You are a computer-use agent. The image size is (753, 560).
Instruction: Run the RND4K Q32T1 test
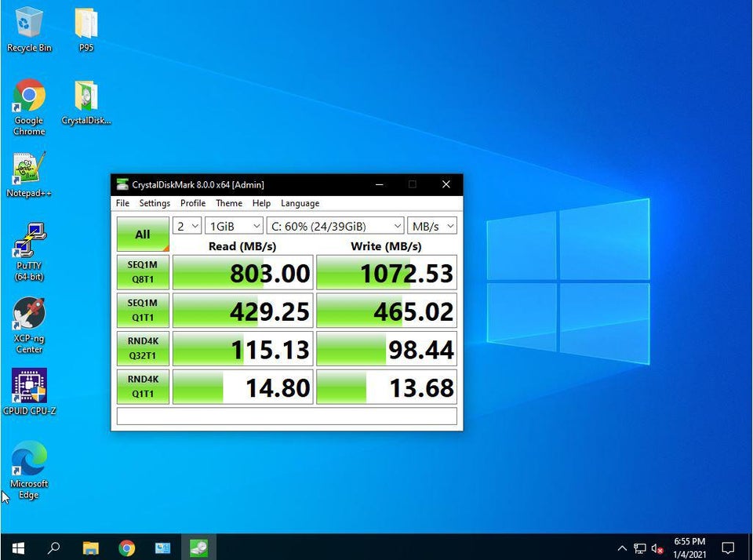[x=143, y=348]
